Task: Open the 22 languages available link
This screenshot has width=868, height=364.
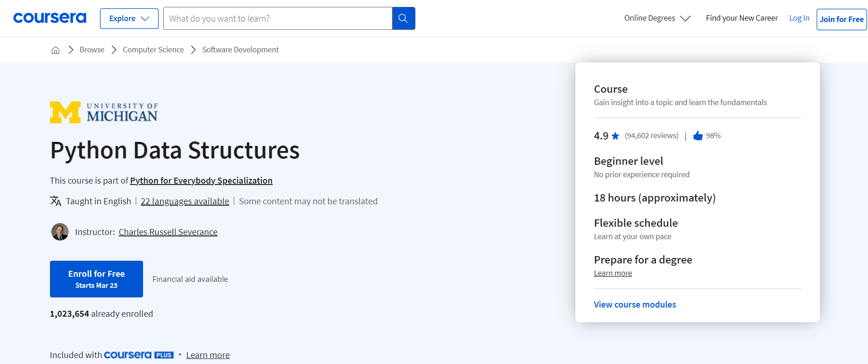Action: (x=185, y=201)
